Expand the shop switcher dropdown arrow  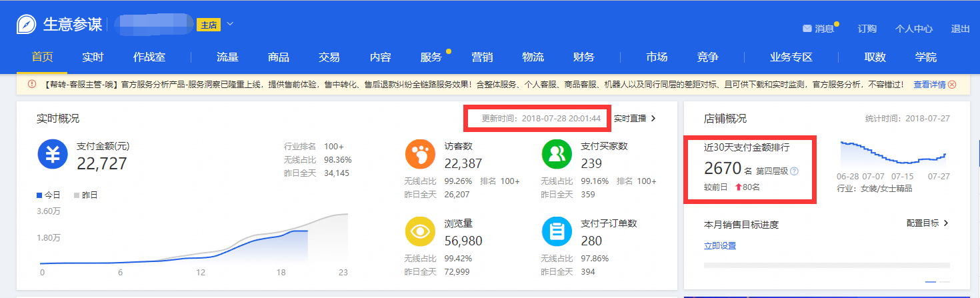click(x=230, y=25)
